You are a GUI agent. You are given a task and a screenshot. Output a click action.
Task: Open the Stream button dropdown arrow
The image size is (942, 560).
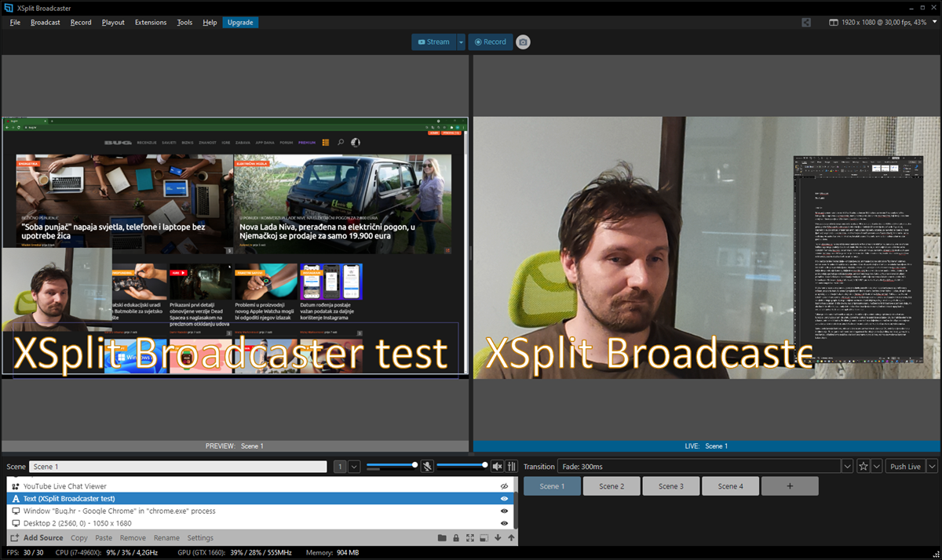(x=461, y=42)
